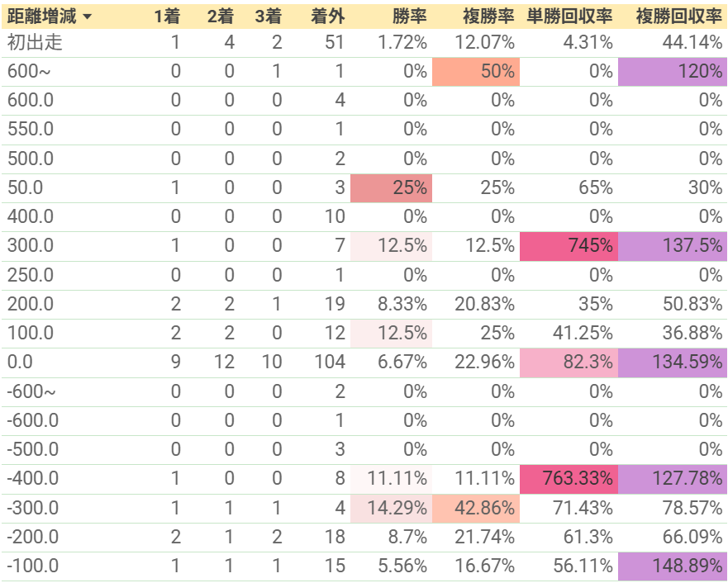The height and width of the screenshot is (583, 728).
Task: Select the 82.3% pink cell
Action: click(x=569, y=363)
